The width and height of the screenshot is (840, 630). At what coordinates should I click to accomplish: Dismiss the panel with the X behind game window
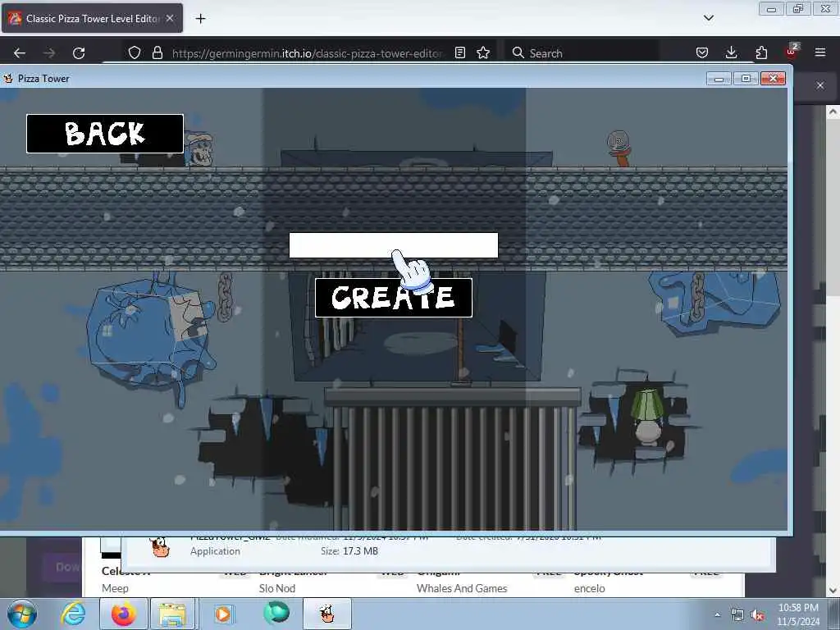tap(820, 85)
